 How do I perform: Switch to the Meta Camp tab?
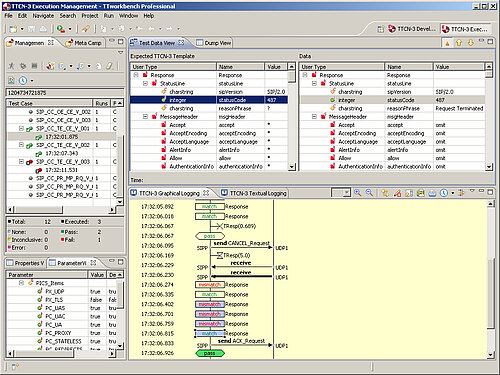84,43
